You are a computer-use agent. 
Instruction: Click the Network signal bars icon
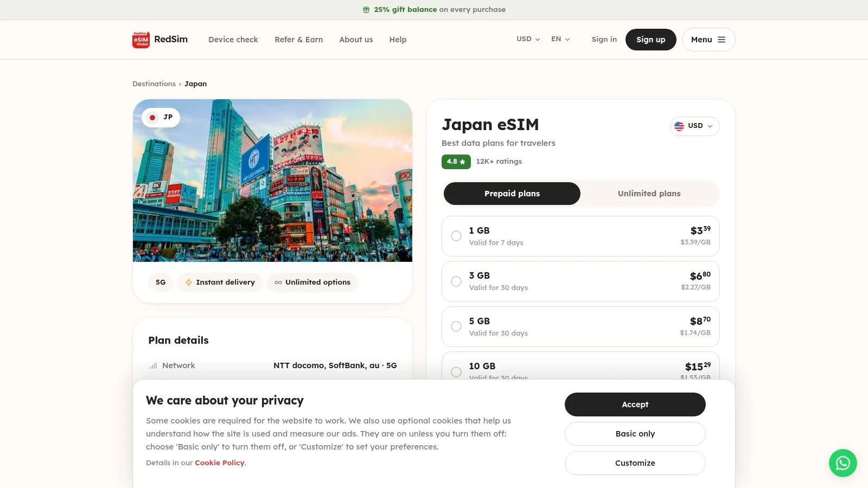click(153, 365)
